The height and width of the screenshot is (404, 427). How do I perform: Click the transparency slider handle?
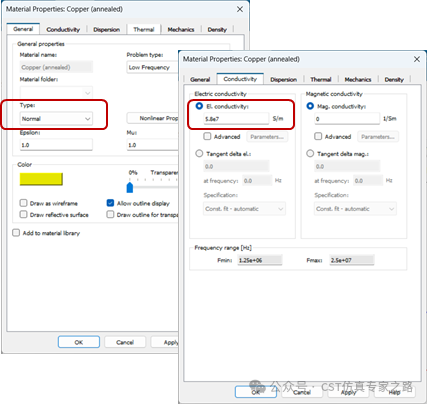[x=130, y=187]
